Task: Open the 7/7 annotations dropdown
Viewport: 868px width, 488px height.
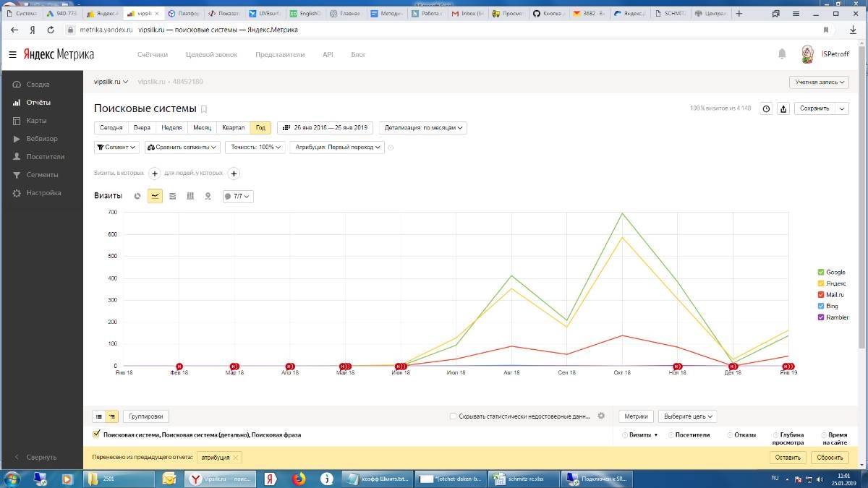Action: click(x=237, y=196)
